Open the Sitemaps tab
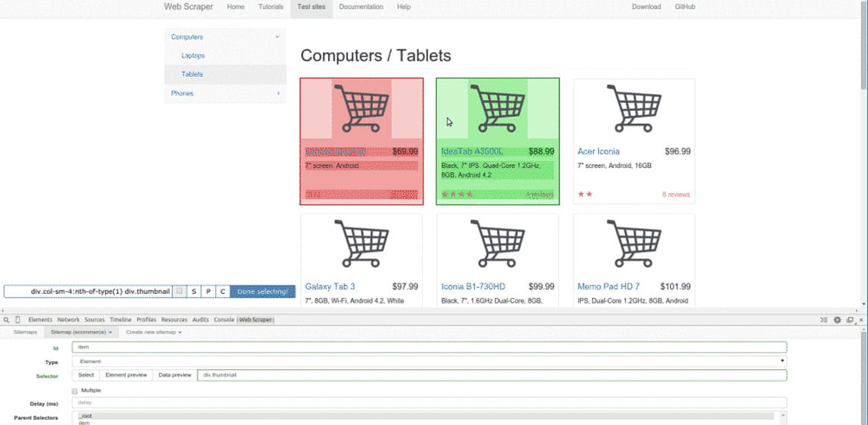868x425 pixels. pyautogui.click(x=25, y=332)
